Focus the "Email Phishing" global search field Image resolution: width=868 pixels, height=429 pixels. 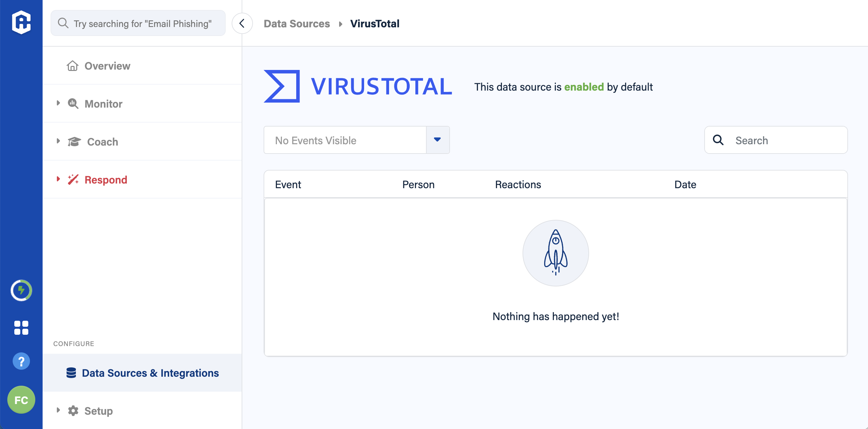click(x=138, y=23)
